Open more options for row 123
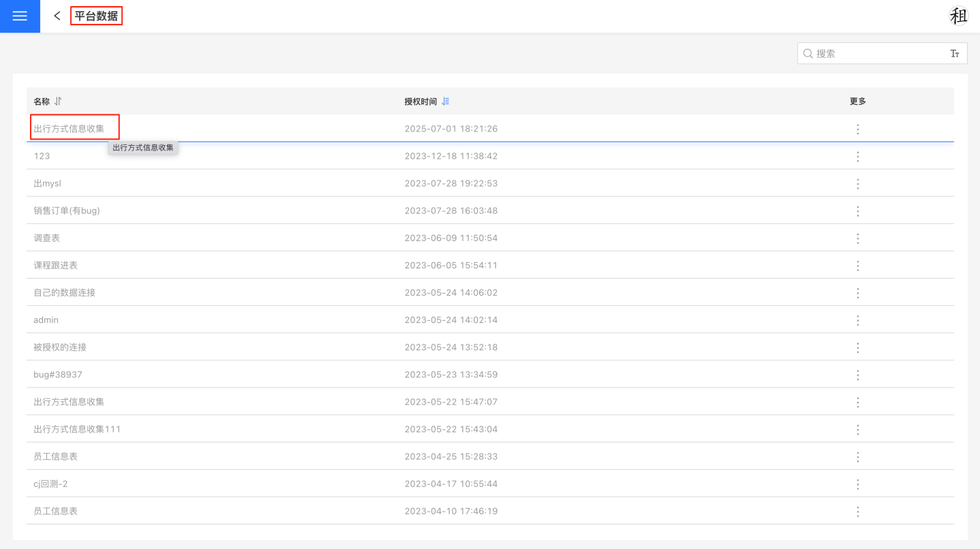Viewport: 980px width, 549px height. coord(857,157)
